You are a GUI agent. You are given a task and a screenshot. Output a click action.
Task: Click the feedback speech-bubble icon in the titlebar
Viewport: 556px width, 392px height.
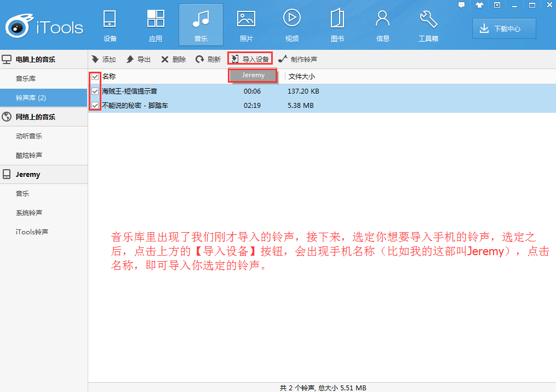(461, 5)
